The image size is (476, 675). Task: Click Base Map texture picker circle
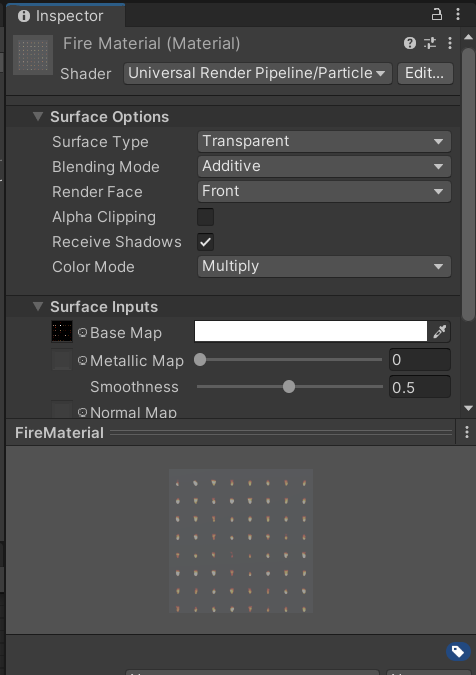pyautogui.click(x=82, y=332)
